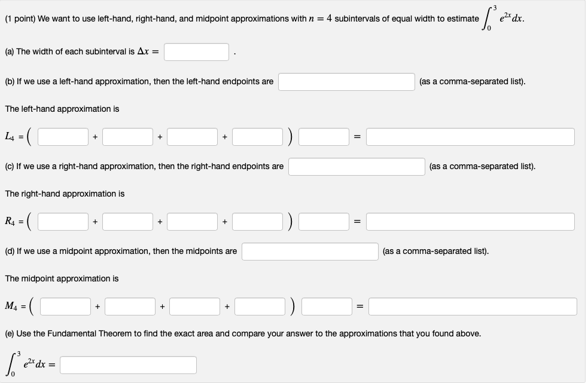Select the fourth term field of M4
Image resolution: width=588 pixels, height=383 pixels.
tap(259, 307)
